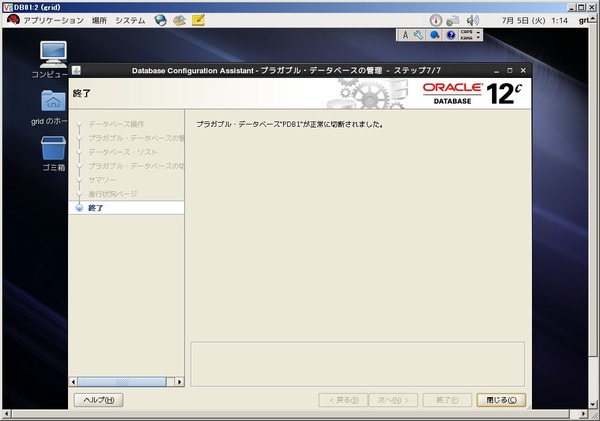
Task: Open the question mark help icon in IME toolbar
Action: point(451,35)
